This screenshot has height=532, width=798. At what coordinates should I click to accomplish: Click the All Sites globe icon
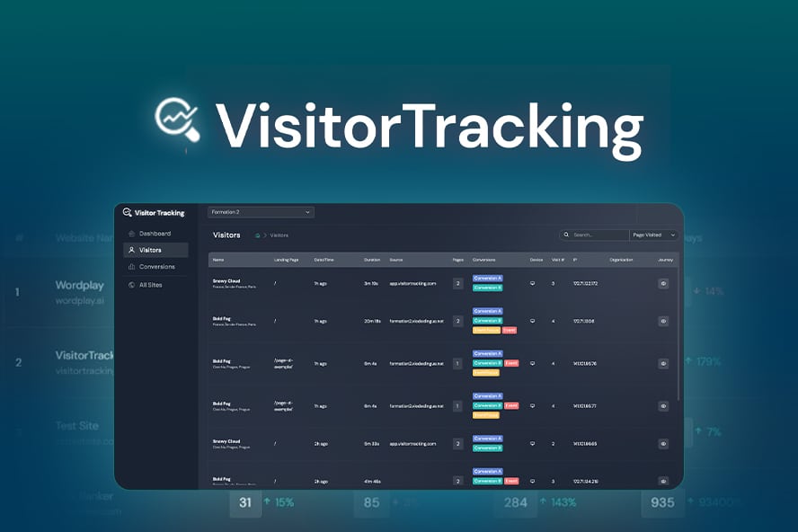131,284
